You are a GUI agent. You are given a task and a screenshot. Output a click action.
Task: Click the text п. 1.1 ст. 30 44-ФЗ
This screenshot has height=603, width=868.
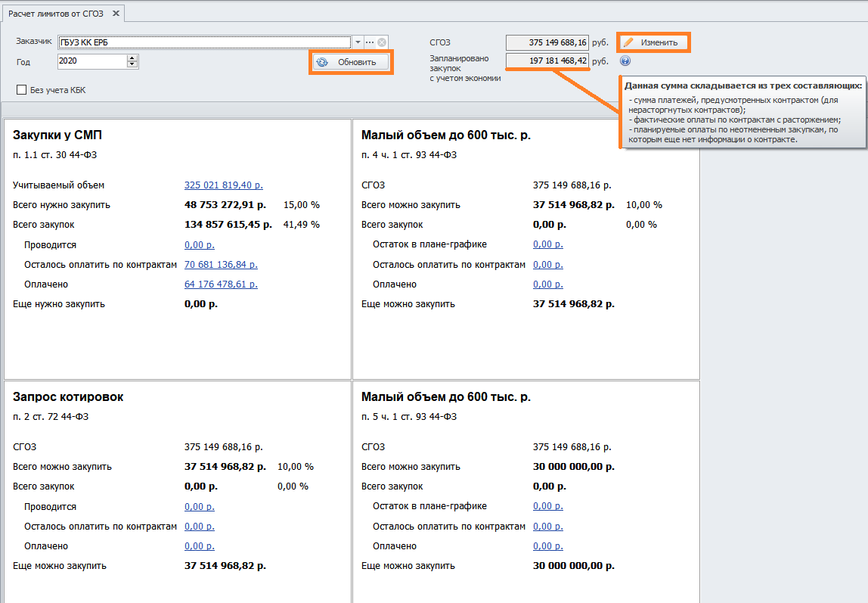click(x=54, y=155)
